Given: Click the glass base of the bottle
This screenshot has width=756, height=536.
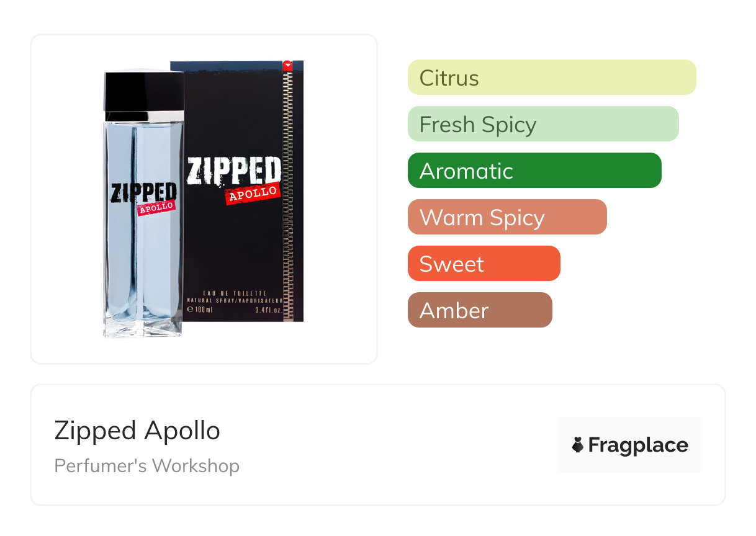Looking at the screenshot, I should pyautogui.click(x=143, y=326).
